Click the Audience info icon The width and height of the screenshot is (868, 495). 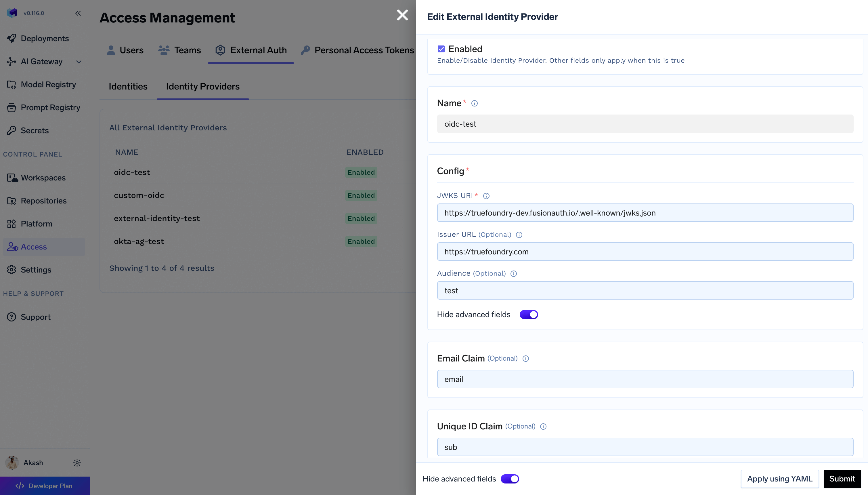point(513,274)
